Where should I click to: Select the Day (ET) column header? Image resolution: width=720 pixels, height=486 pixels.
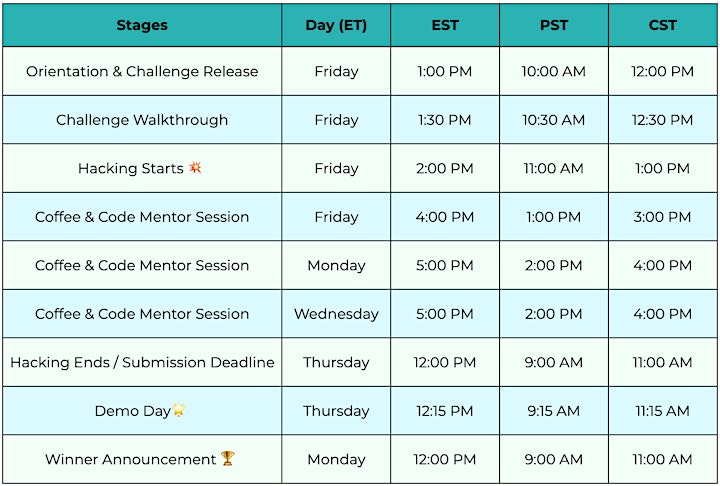[336, 25]
